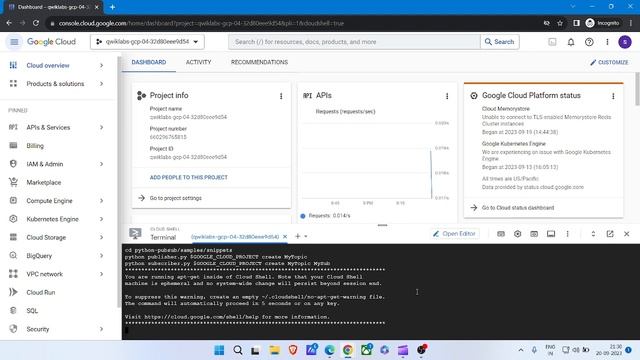Open the top bar more options menu
The height and width of the screenshot is (360, 640).
coord(607,42)
